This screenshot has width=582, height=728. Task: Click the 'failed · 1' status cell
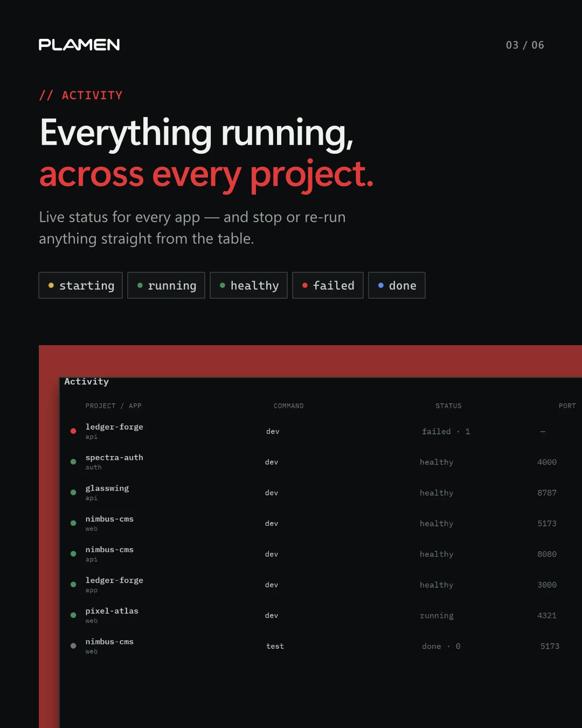pos(446,431)
